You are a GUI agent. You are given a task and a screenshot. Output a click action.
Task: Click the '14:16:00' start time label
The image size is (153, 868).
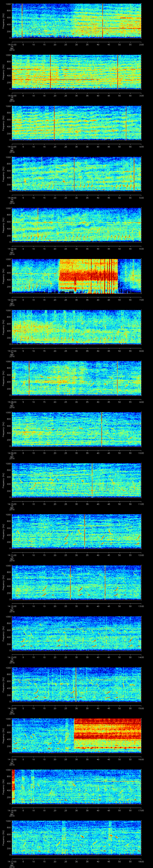tap(12, 810)
